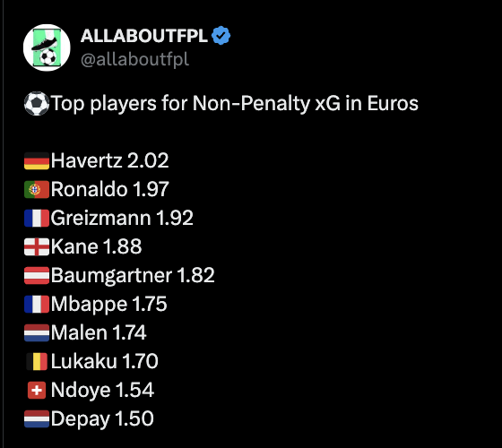Click the Austrian flag beside Baumgartner
This screenshot has width=502, height=448.
click(37, 276)
